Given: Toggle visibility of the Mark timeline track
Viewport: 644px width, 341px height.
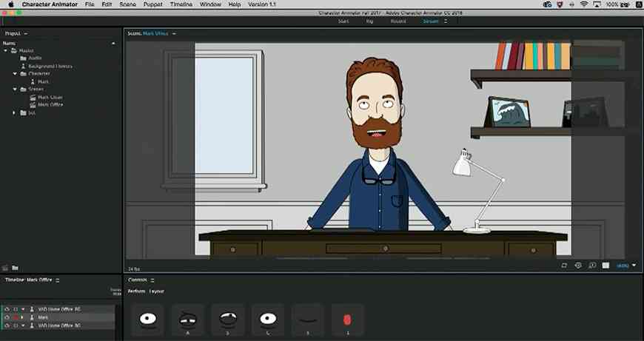Looking at the screenshot, I should point(7,317).
